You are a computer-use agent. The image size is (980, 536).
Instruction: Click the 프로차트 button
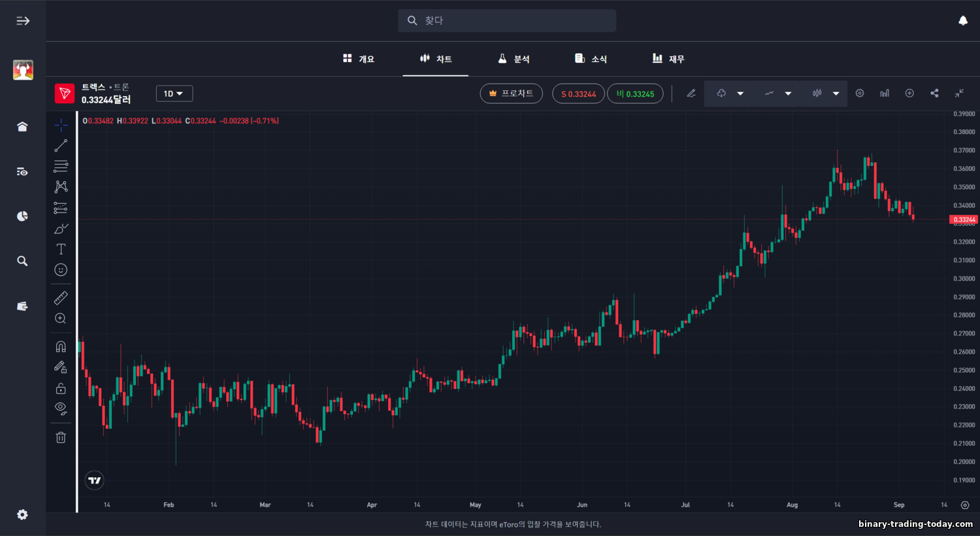[511, 93]
